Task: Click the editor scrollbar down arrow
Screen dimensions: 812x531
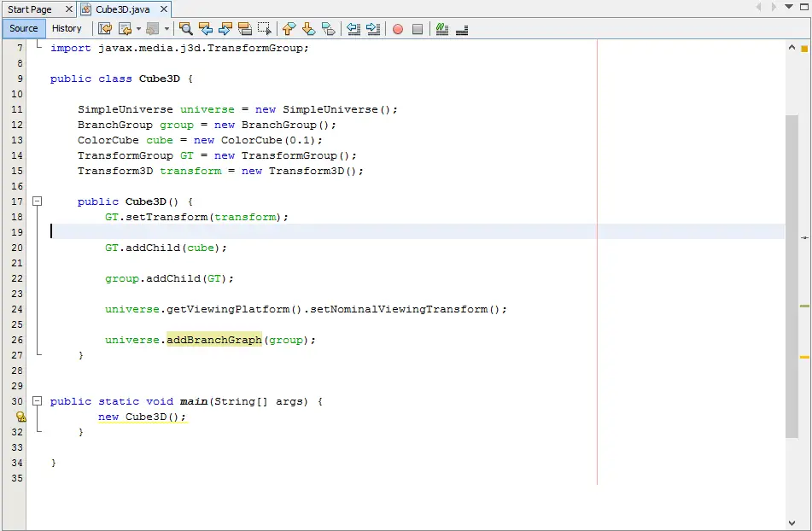Action: click(792, 522)
